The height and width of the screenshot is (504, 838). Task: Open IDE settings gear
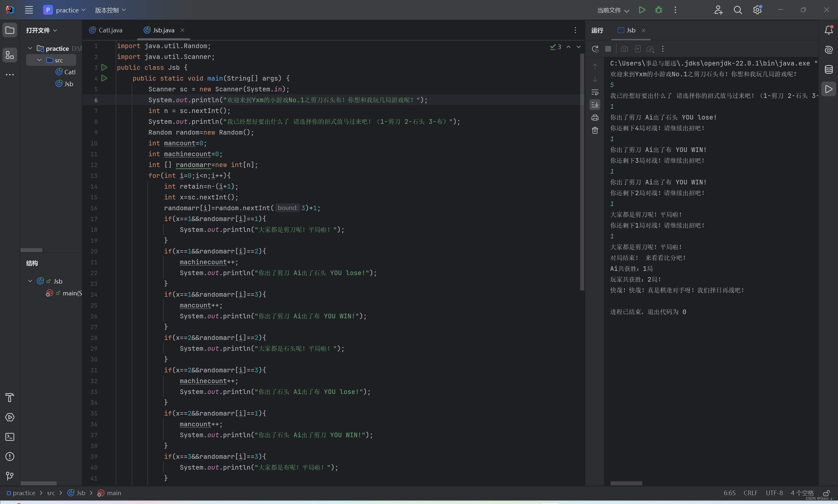757,10
